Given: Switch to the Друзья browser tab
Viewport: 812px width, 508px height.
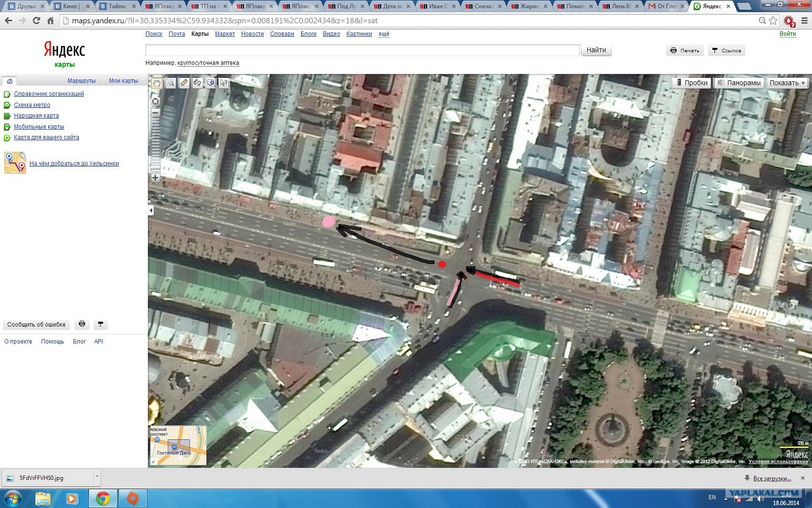Looking at the screenshot, I should [x=26, y=6].
